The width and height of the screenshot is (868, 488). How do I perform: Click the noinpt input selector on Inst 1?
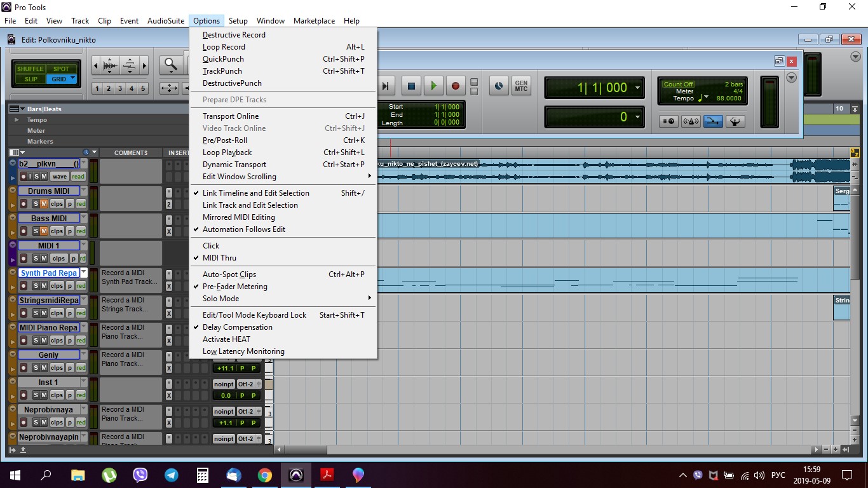224,384
